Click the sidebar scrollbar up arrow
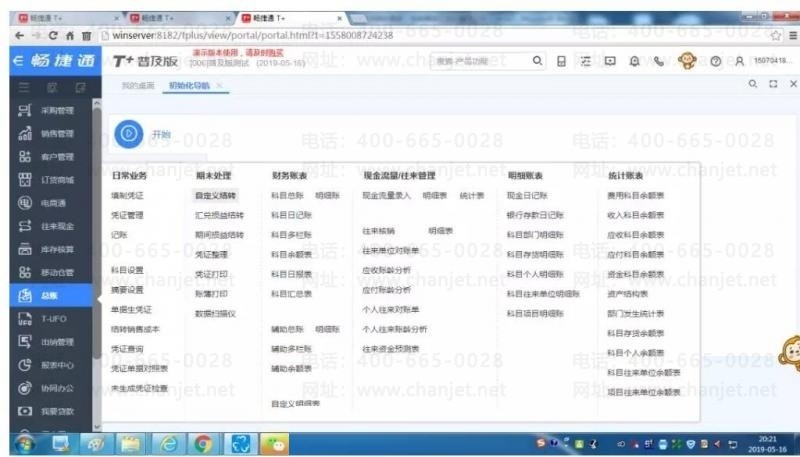The width and height of the screenshot is (800, 457). (97, 103)
